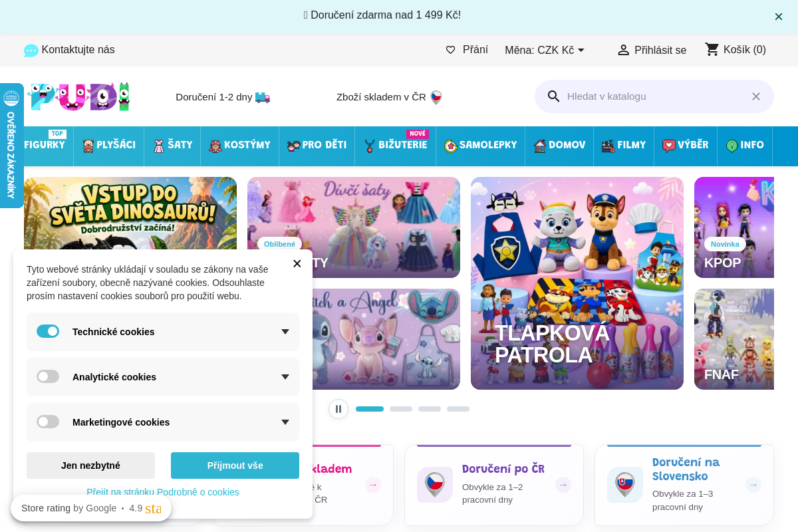Screen dimensions: 798x532
Task: Click the user account icon
Action: (623, 50)
